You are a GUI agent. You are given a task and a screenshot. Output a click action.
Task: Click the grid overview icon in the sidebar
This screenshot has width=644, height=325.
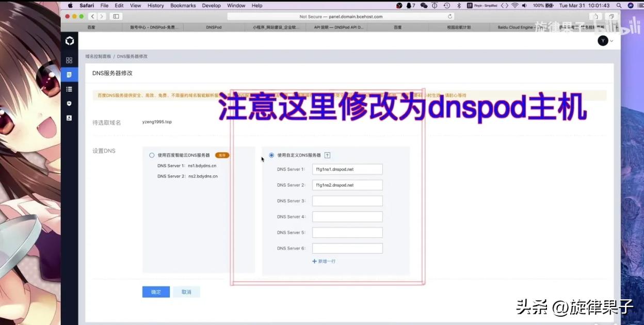tap(69, 60)
